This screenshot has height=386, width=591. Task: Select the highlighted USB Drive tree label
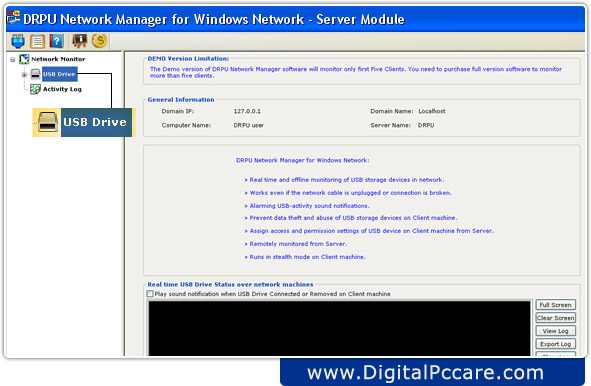(x=59, y=74)
